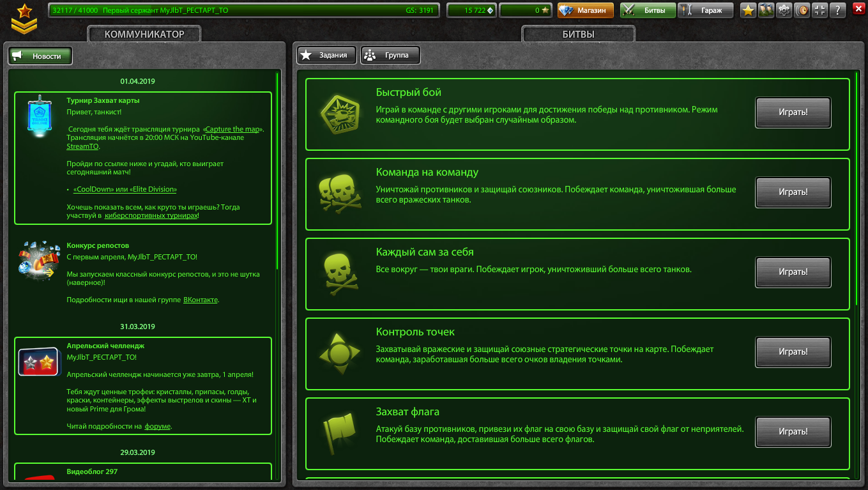Click the Новости megaphone news button
Screen dimensions: 868x490
point(40,56)
